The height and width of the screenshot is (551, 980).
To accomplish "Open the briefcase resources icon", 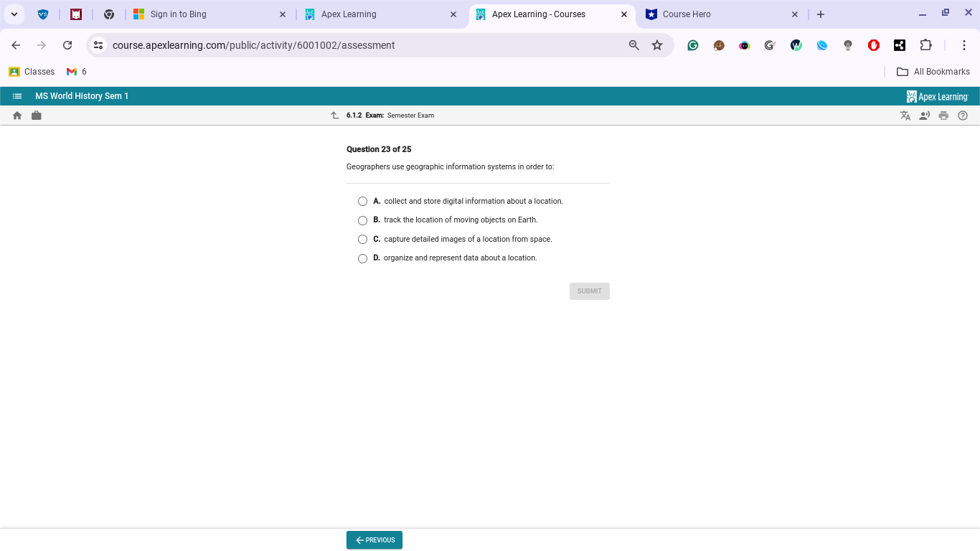I will (x=37, y=116).
